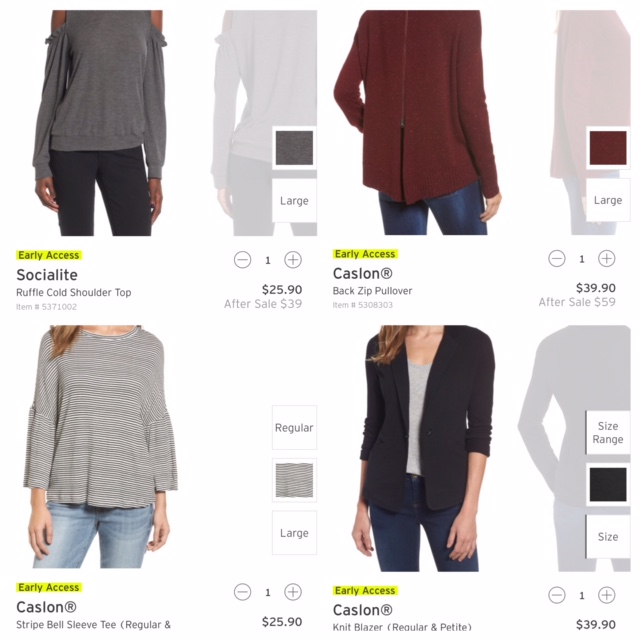Select black color swatch for Knit Blazer
This screenshot has height=640, width=640.
tap(608, 485)
